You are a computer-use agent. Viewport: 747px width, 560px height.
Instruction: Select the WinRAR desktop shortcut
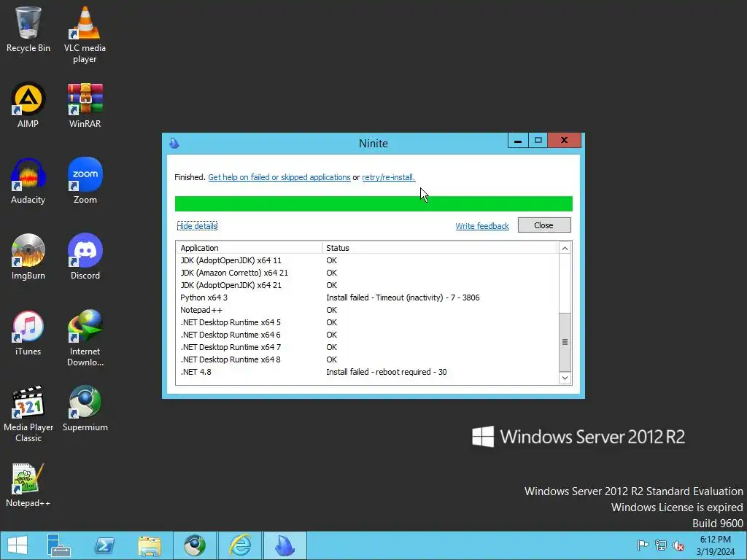(85, 105)
